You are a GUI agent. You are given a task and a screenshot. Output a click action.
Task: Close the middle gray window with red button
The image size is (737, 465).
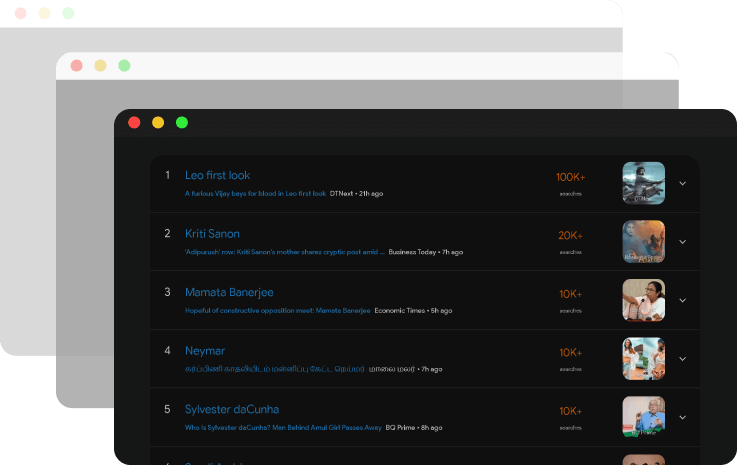point(77,65)
